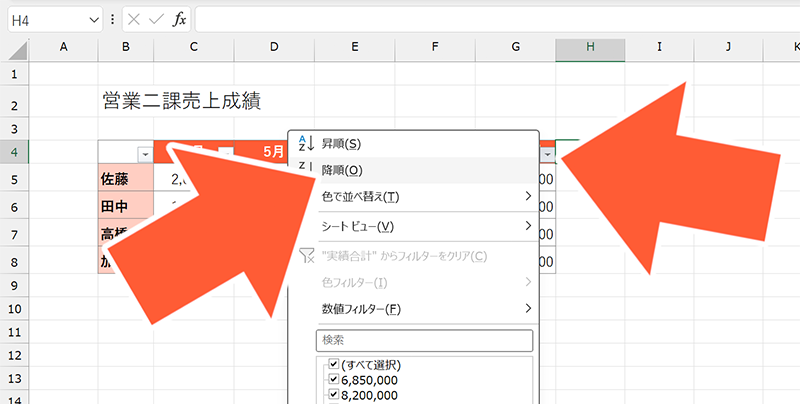Select row 6 header
Image resolution: width=800 pixels, height=404 pixels.
[14, 207]
